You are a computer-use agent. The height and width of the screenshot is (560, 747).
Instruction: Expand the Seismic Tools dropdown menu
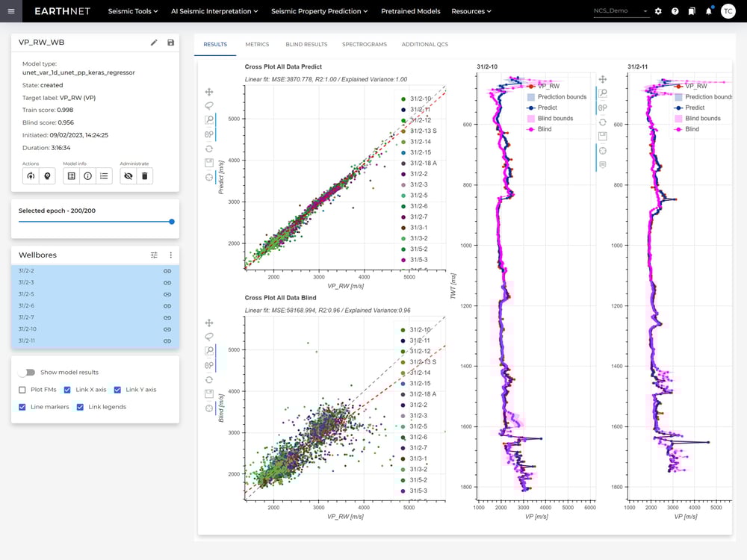[133, 11]
